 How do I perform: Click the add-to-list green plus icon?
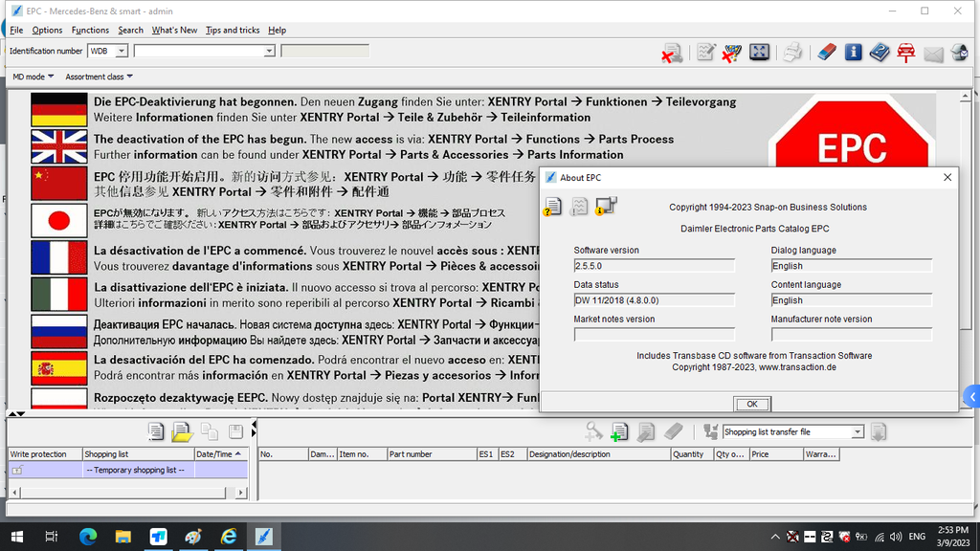click(x=619, y=432)
